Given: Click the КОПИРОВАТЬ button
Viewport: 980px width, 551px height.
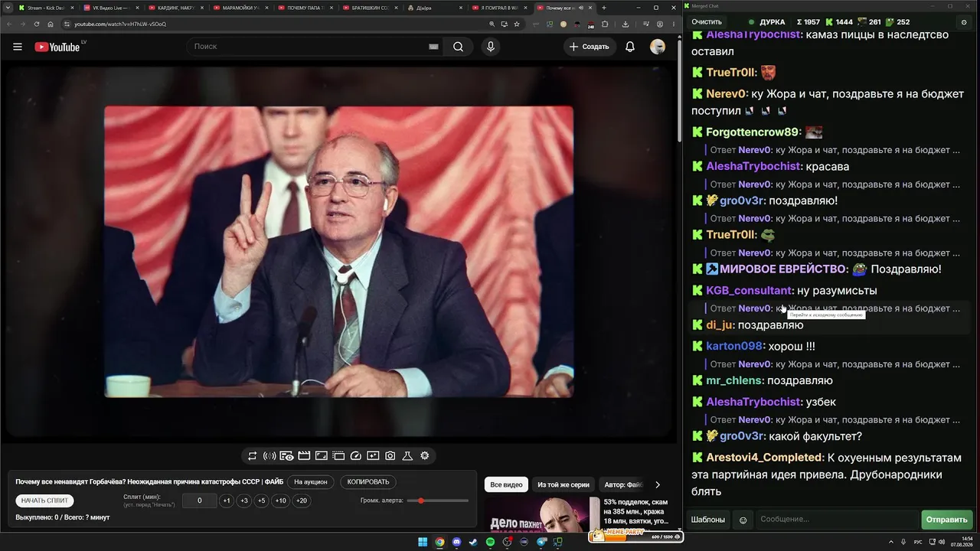Looking at the screenshot, I should click(368, 482).
